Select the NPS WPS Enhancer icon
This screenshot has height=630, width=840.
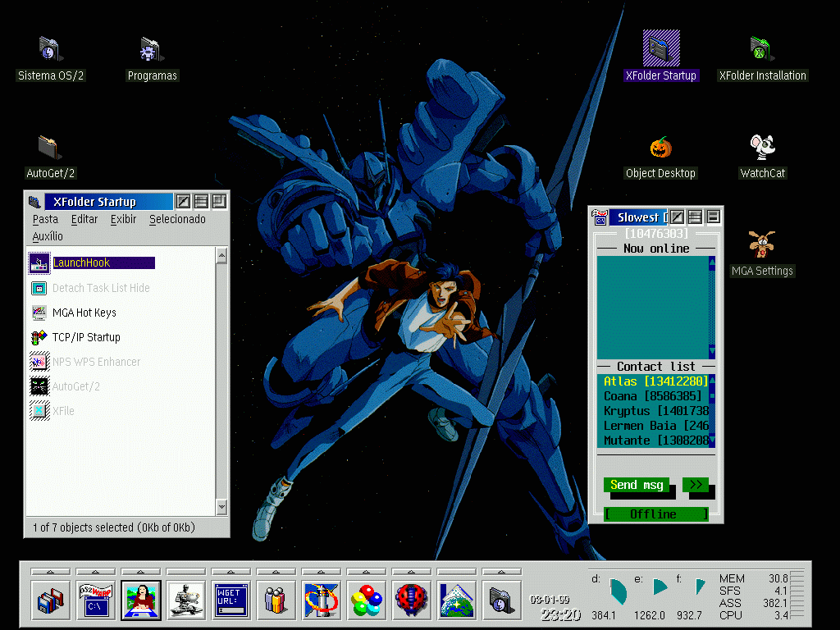39,362
